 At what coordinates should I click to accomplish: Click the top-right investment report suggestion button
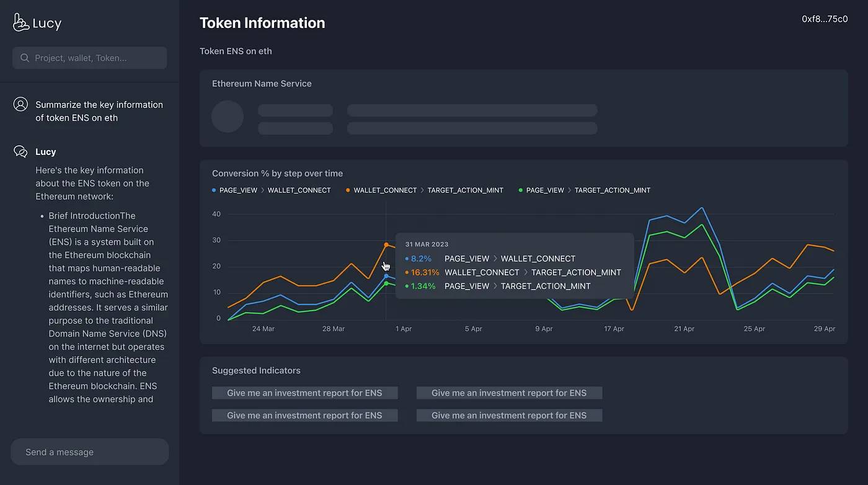click(509, 393)
